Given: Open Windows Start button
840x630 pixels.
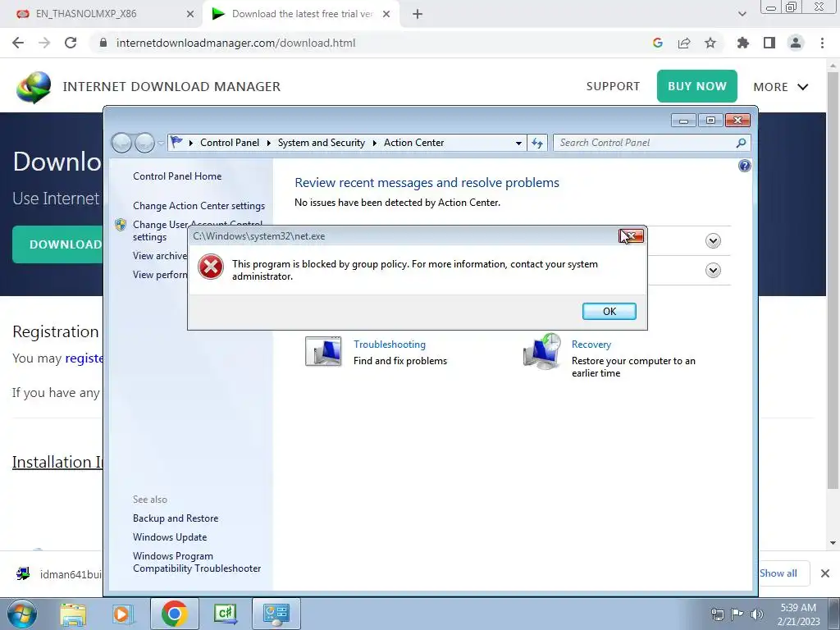Looking at the screenshot, I should 21,614.
